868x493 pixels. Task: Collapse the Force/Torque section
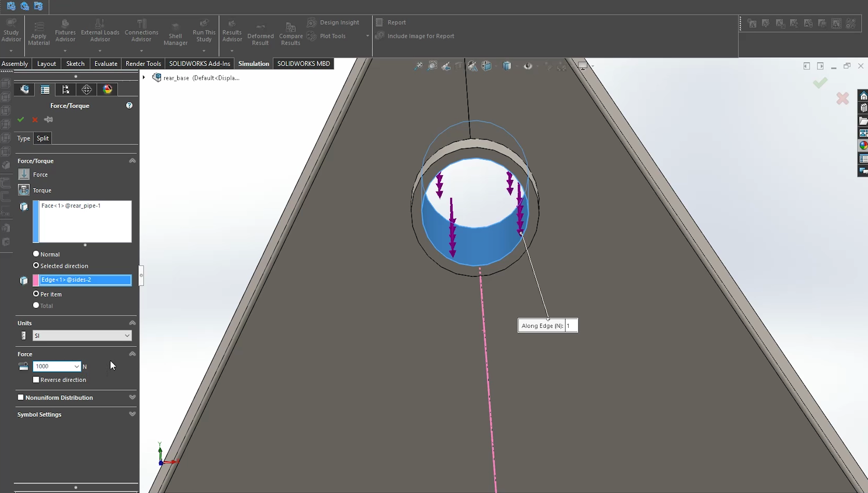point(132,161)
